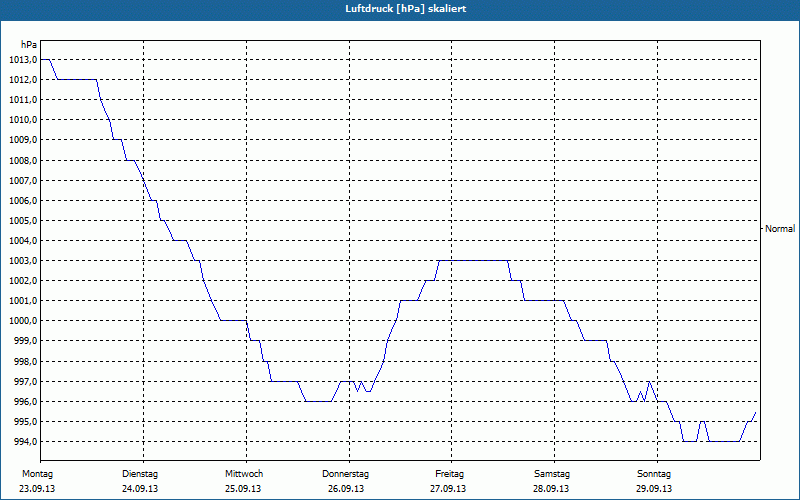Viewport: 800px width, 500px height.
Task: Select the 1011,0 axis label
Action: [23, 99]
